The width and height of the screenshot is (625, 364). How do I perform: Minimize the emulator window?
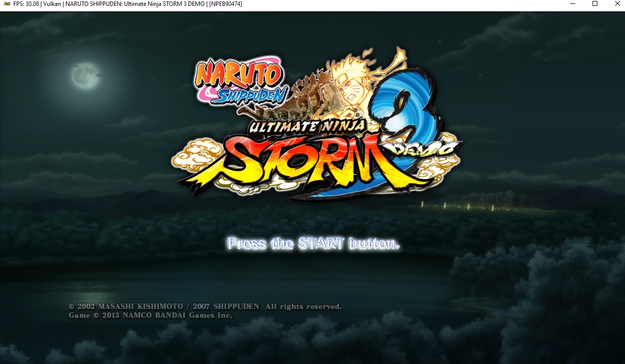click(572, 4)
